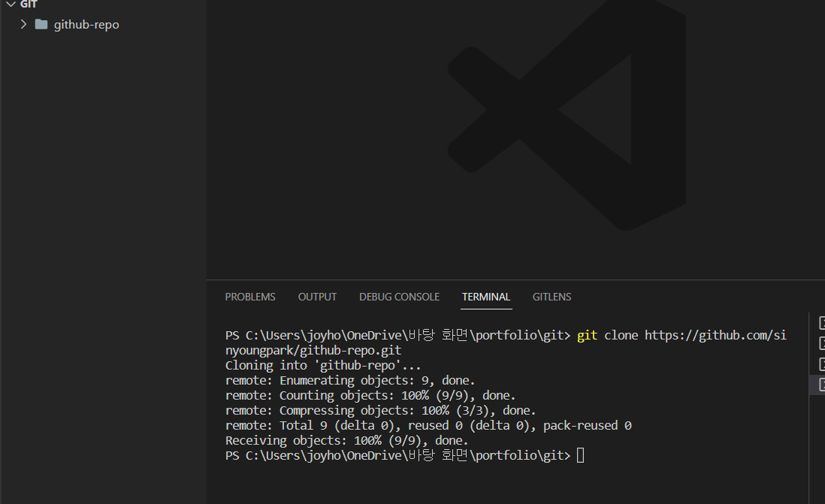Click 'nyoungpark/github-repo.git' wrapped URL text
Image resolution: width=825 pixels, height=504 pixels.
[313, 350]
